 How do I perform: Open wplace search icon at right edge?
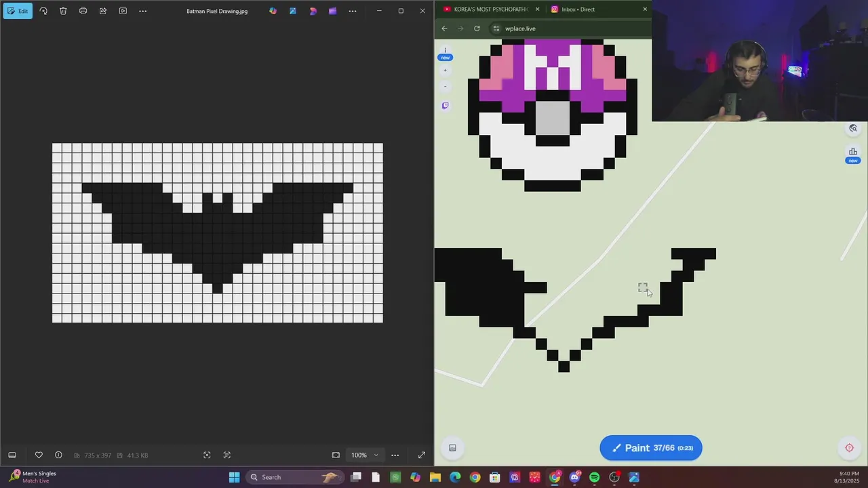[853, 128]
